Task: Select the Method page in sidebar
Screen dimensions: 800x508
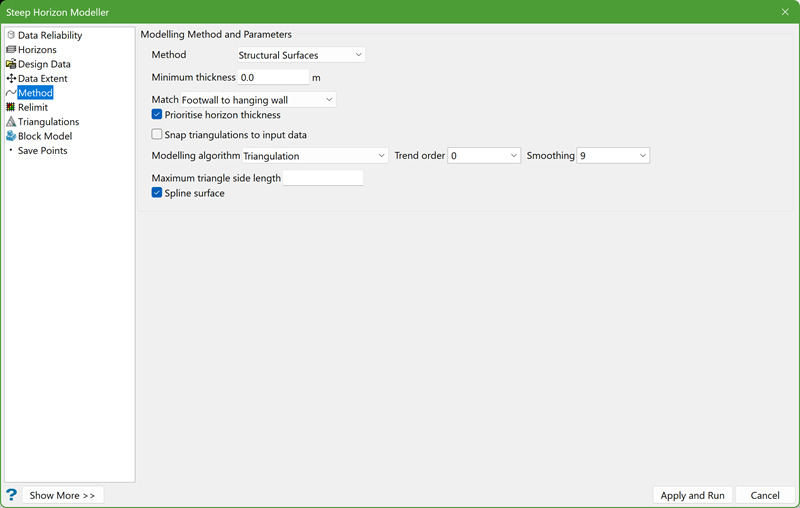Action: (35, 93)
